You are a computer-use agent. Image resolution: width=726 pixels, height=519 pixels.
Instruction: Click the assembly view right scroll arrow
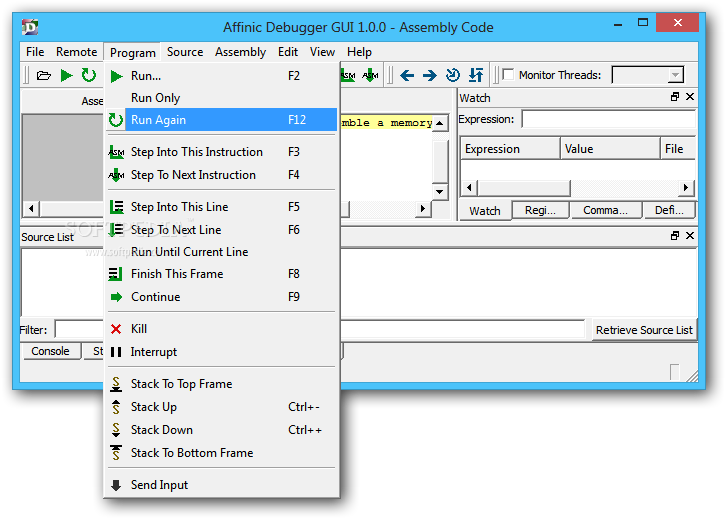(422, 208)
